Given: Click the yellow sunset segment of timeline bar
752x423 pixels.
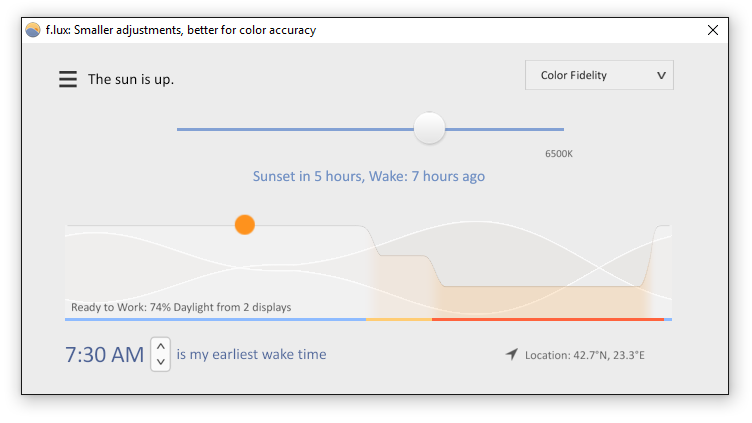Looking at the screenshot, I should [x=399, y=319].
